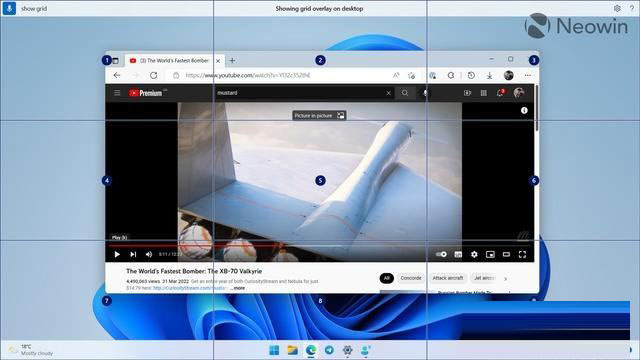Open YouTube account avatar menu

[519, 93]
